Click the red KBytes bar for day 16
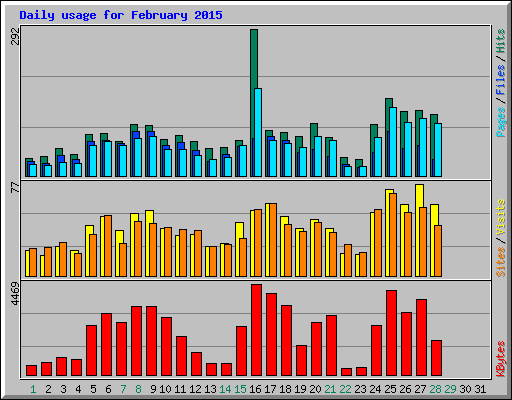Viewport: 512px width, 400px height. click(x=256, y=330)
